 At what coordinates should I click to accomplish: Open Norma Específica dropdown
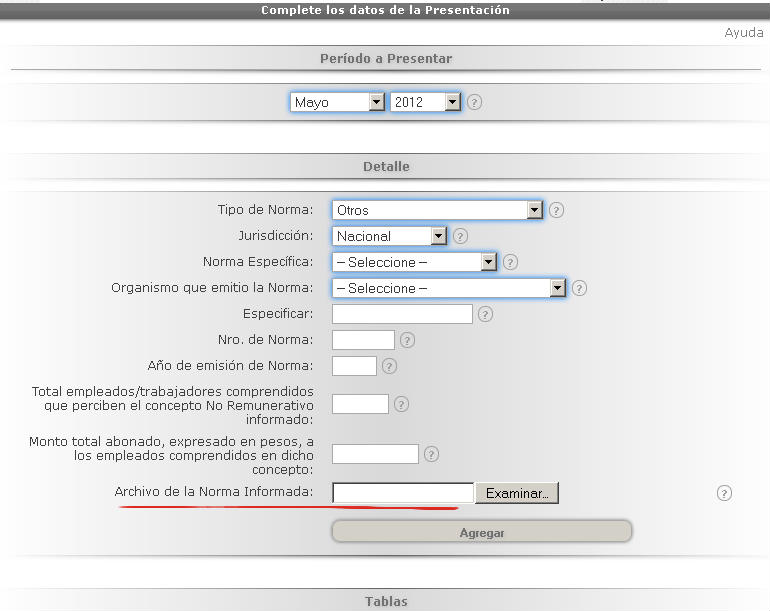click(414, 262)
